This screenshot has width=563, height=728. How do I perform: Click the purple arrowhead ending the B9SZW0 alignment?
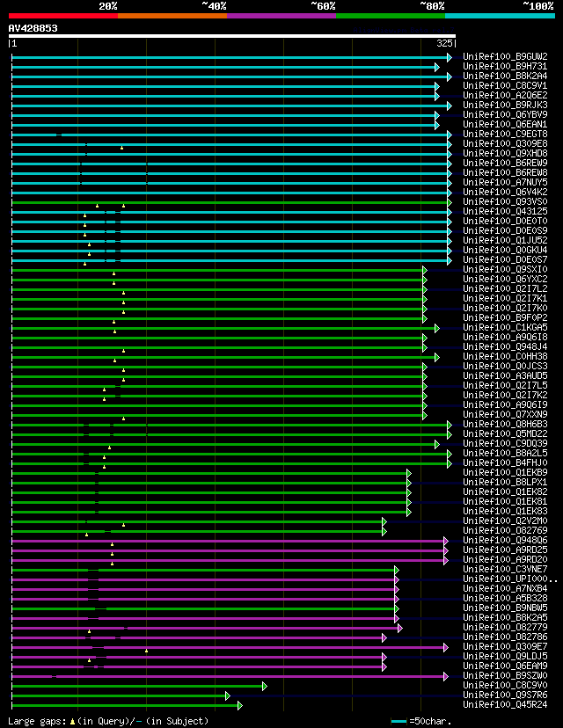coord(446,676)
